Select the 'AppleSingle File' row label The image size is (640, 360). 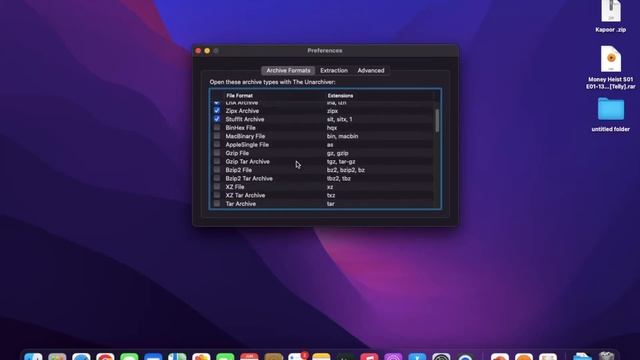pyautogui.click(x=247, y=145)
